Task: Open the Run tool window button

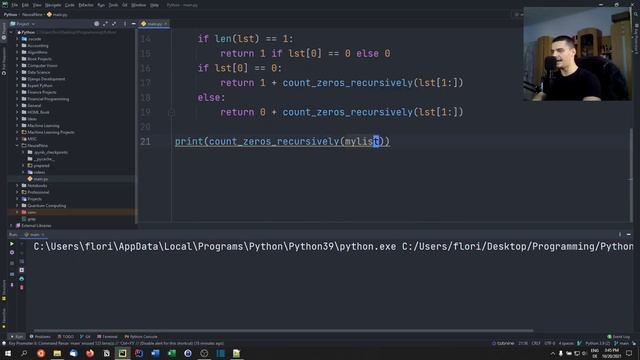Action: [x=17, y=337]
